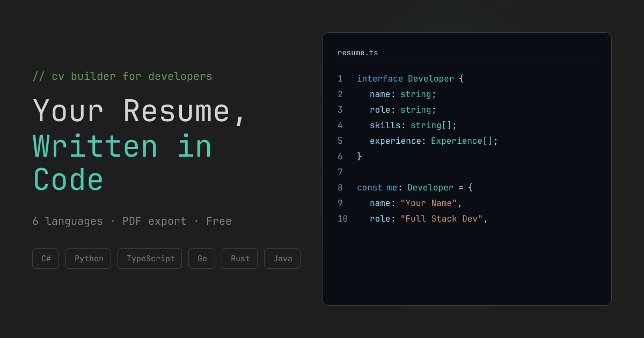Click line number 10 in gutter
Image resolution: width=644 pixels, height=338 pixels.
pyautogui.click(x=342, y=219)
